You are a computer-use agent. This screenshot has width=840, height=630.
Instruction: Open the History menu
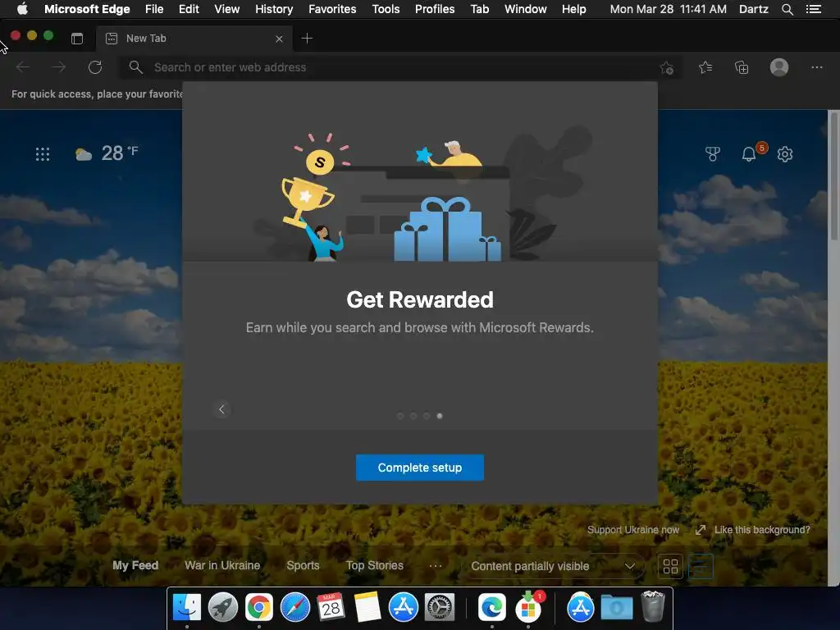(x=274, y=9)
